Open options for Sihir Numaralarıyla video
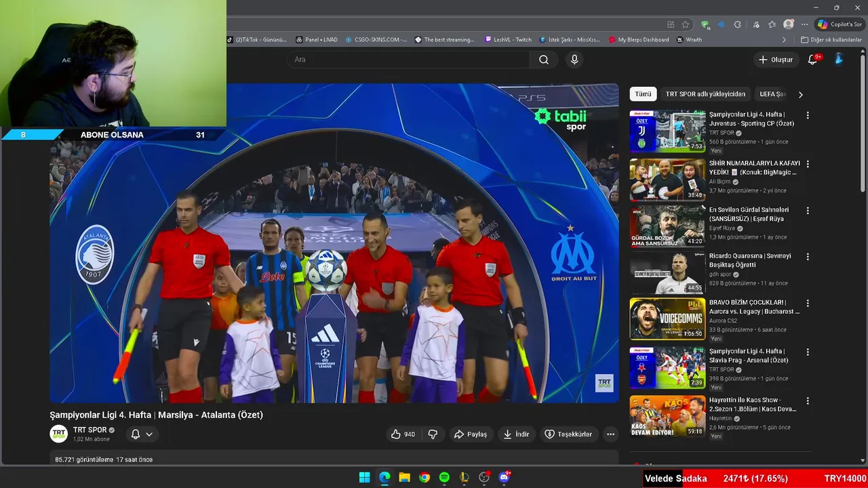This screenshot has width=868, height=488. [807, 164]
